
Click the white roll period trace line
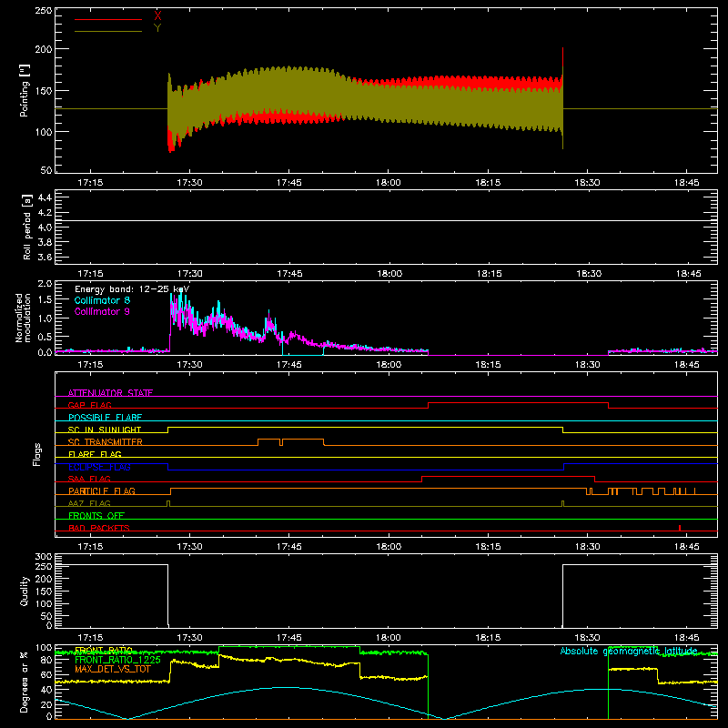386,220
